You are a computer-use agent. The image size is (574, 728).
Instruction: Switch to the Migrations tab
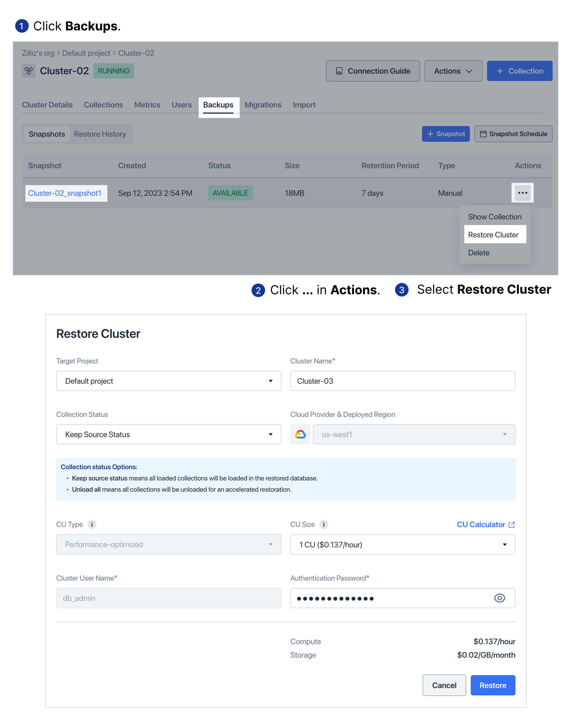click(263, 105)
